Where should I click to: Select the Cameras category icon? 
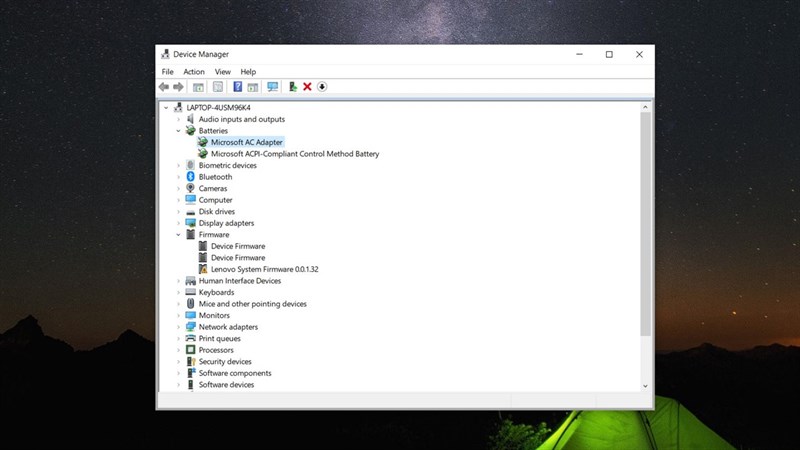[190, 188]
